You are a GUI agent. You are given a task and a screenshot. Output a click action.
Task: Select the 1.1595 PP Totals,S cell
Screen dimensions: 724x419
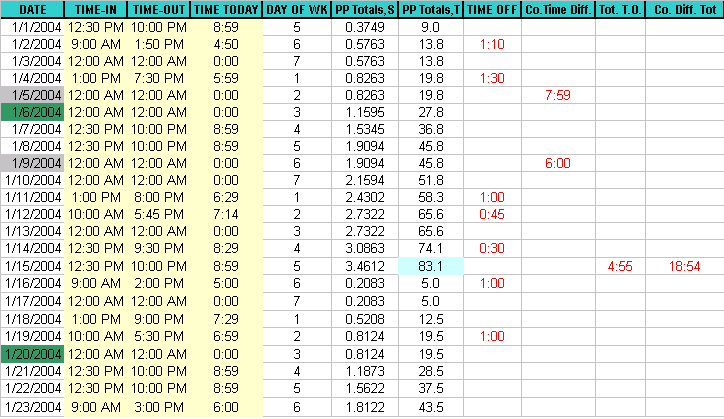[x=365, y=112]
